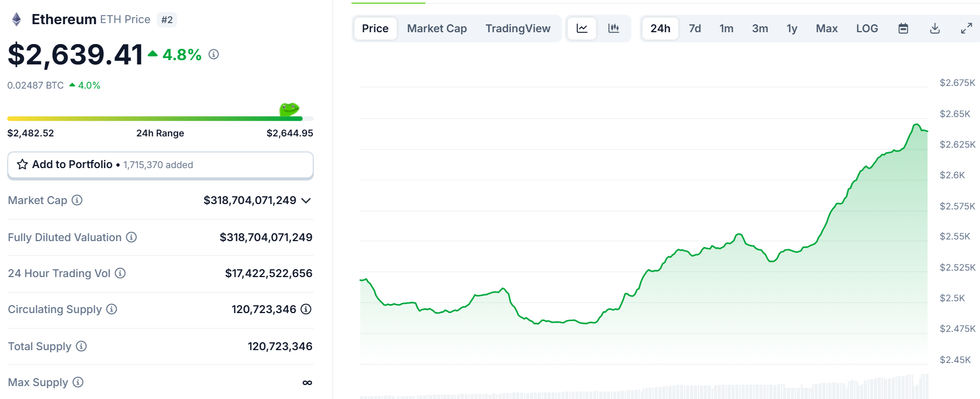The image size is (980, 399).
Task: Click the $2,482.52 range low value
Action: point(31,133)
